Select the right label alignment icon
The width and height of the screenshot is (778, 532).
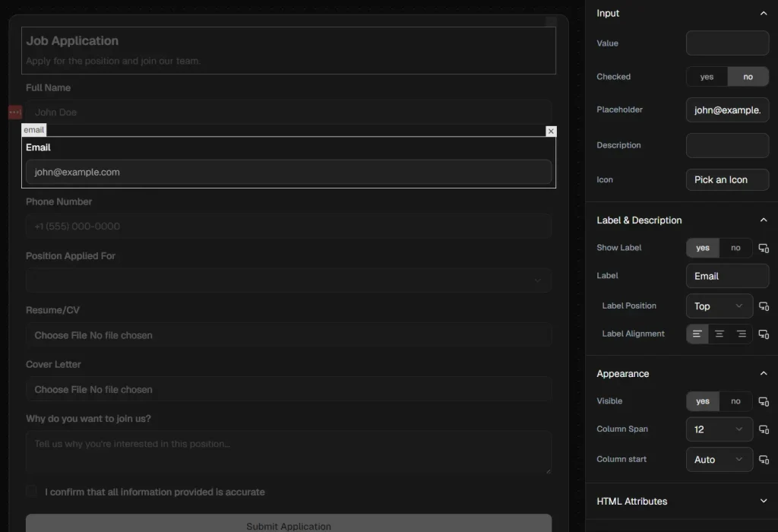click(x=741, y=334)
